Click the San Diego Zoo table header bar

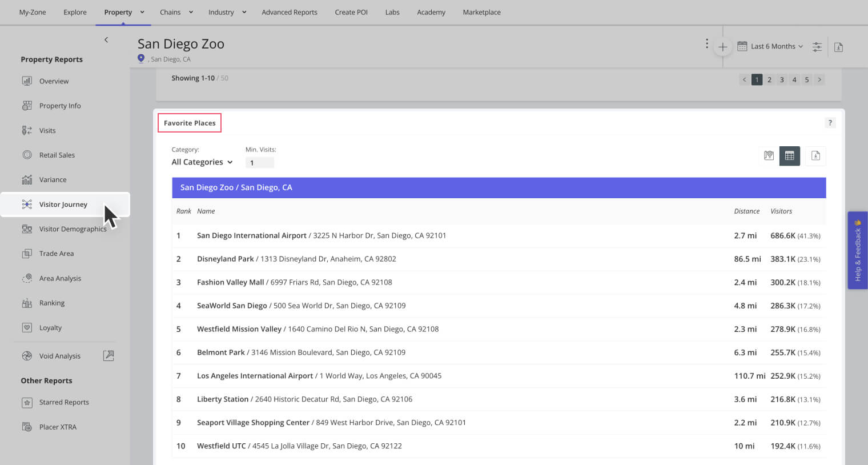point(499,187)
